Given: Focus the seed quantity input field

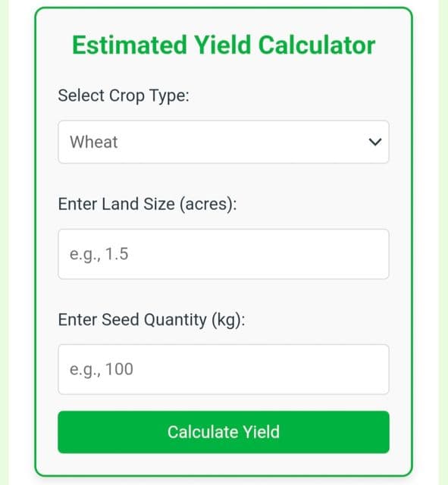Looking at the screenshot, I should (x=224, y=369).
